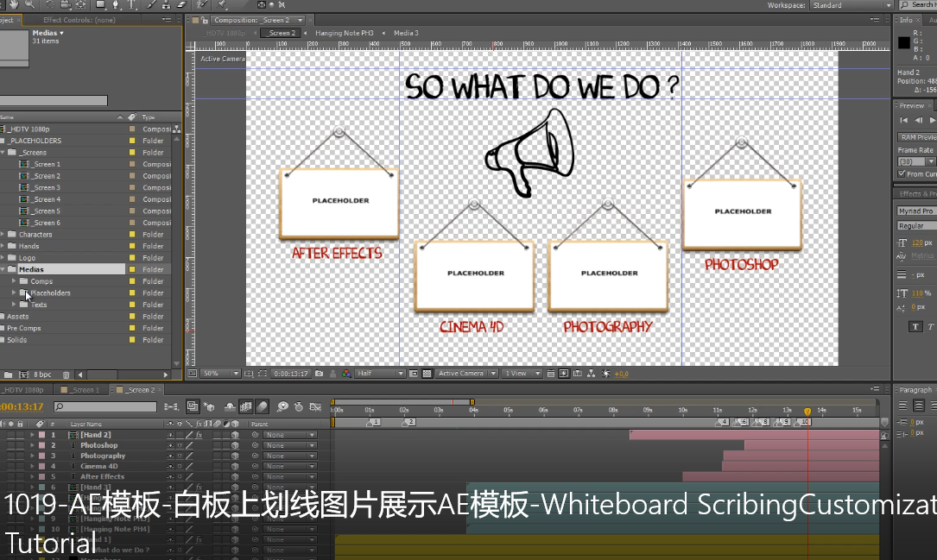Open the Half resolution dropdown
This screenshot has width=937, height=560.
point(380,374)
